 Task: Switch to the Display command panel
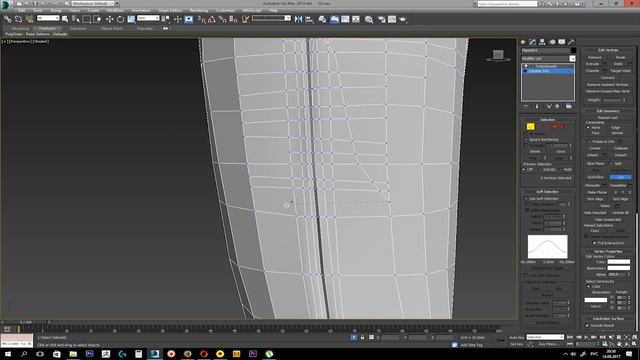[562, 42]
